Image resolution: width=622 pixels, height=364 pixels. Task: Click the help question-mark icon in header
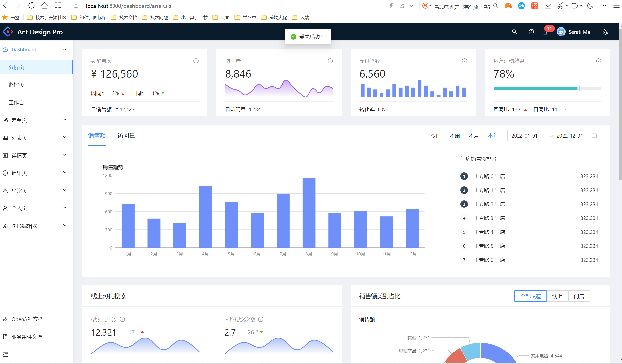531,32
